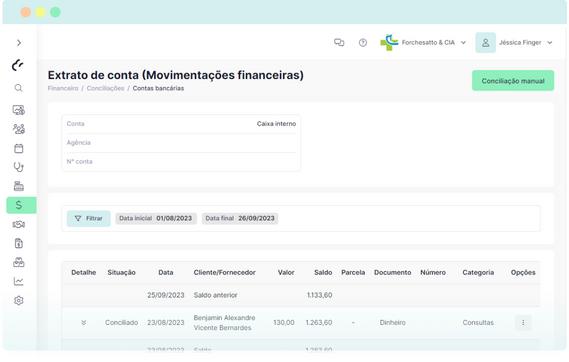Viewport: 569px width, 362px height.
Task: Click the yellow minimize window dot
Action: [x=40, y=12]
